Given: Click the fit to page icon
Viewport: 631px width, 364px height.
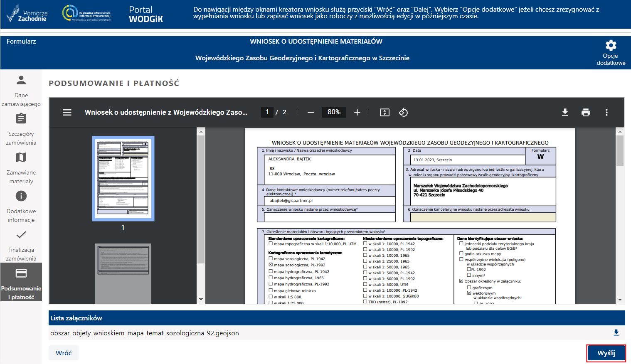Looking at the screenshot, I should [x=385, y=112].
